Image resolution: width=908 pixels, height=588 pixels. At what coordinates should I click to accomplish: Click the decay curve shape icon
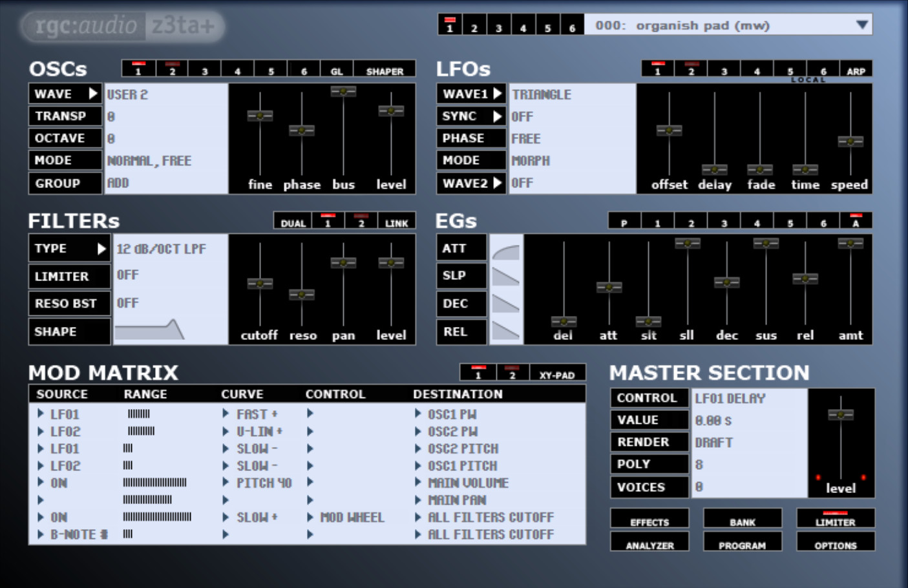click(x=505, y=304)
